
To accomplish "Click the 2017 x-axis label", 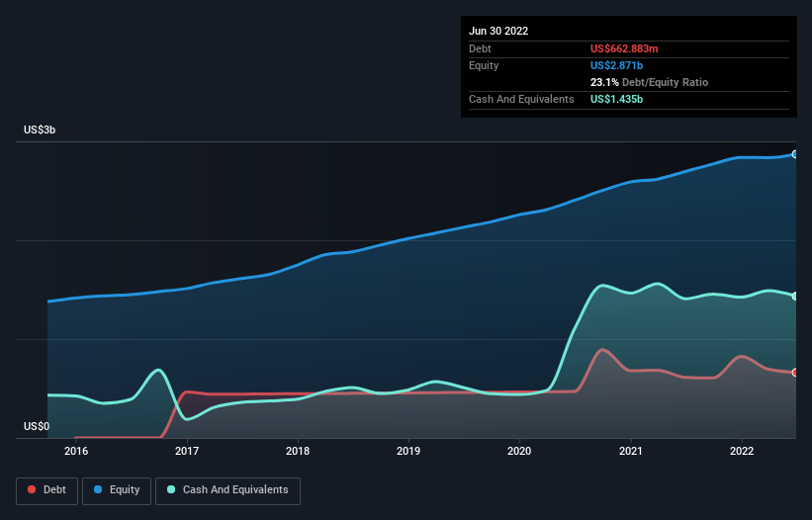I will [187, 451].
